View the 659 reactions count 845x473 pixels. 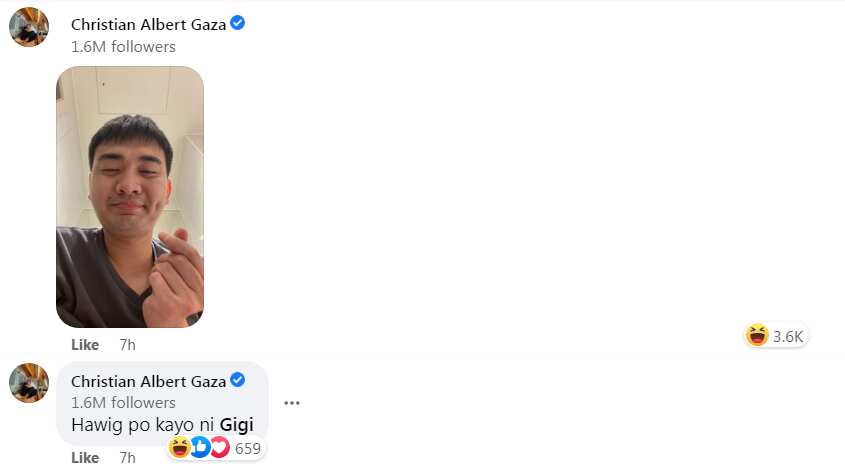pyautogui.click(x=248, y=448)
